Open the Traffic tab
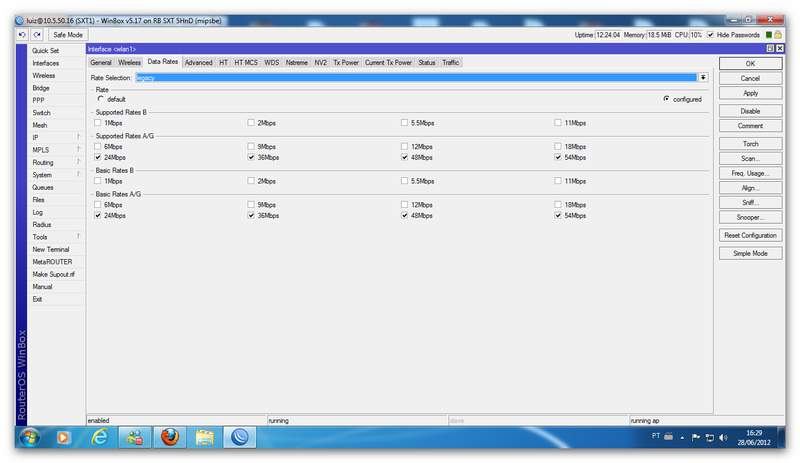800x463 pixels. click(451, 63)
